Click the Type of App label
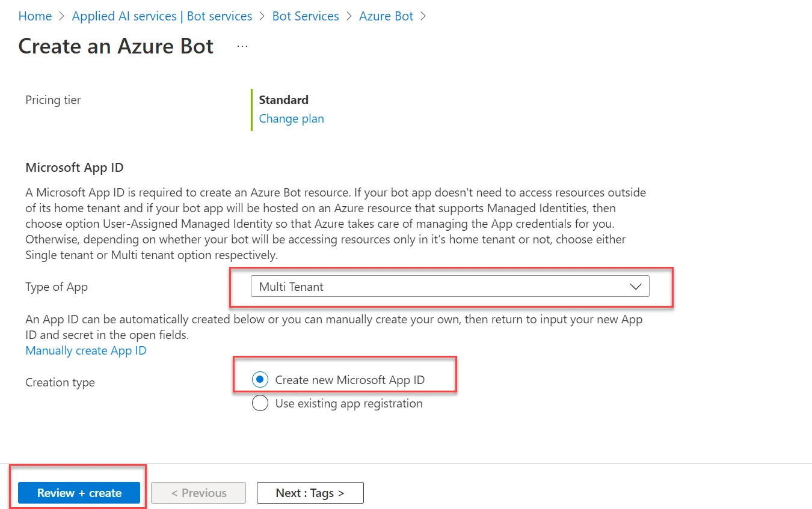 pos(57,287)
